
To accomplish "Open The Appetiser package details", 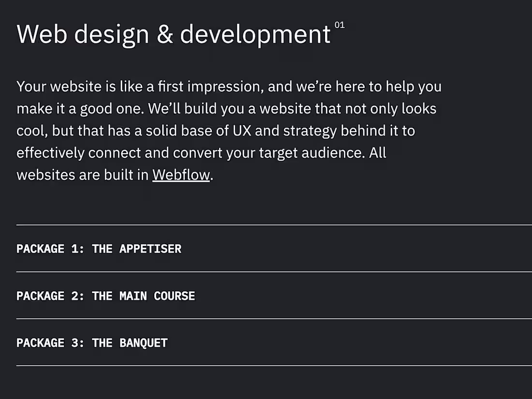I will 137,249.
